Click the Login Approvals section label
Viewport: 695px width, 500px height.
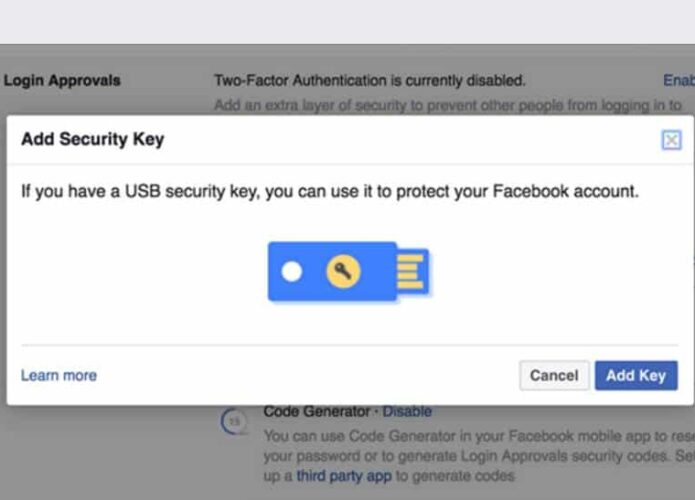tap(62, 81)
